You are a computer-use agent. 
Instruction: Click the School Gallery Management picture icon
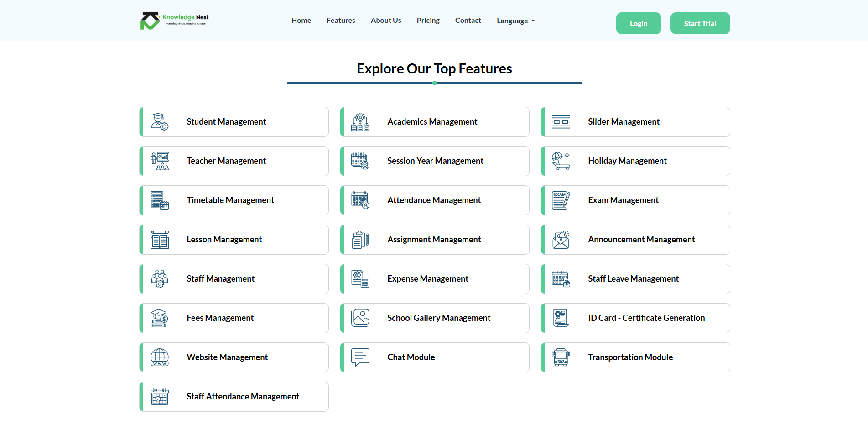click(360, 318)
